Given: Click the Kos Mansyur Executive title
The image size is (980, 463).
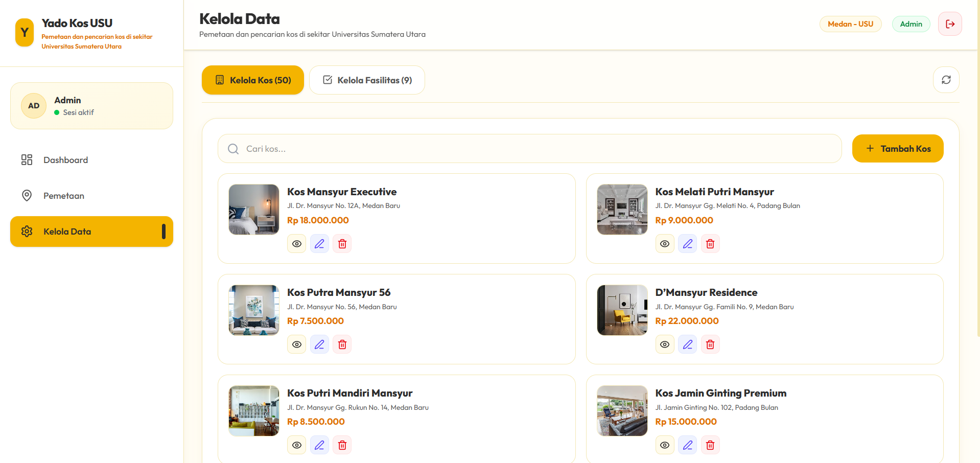Looking at the screenshot, I should coord(342,192).
